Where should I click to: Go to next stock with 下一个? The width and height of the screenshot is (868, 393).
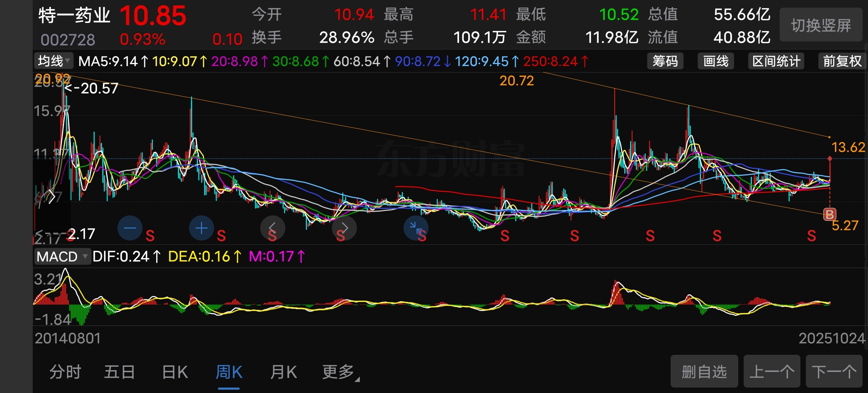click(834, 372)
